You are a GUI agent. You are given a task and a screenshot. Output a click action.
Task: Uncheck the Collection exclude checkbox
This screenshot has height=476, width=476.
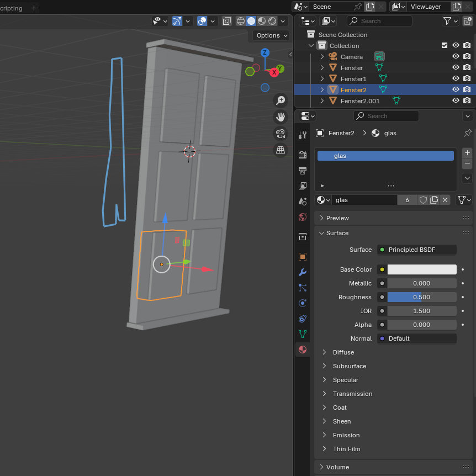click(x=445, y=46)
